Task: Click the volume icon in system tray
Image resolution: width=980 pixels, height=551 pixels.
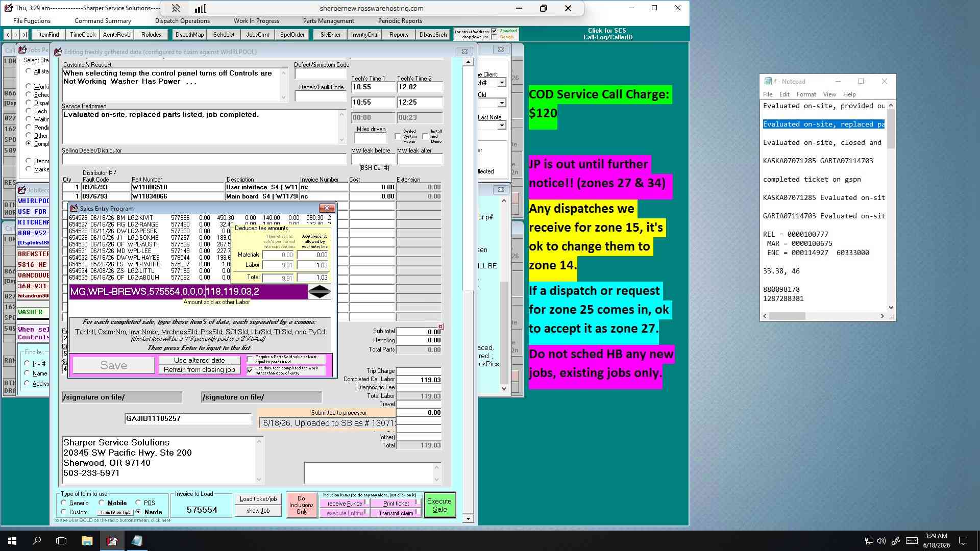Action: point(881,541)
